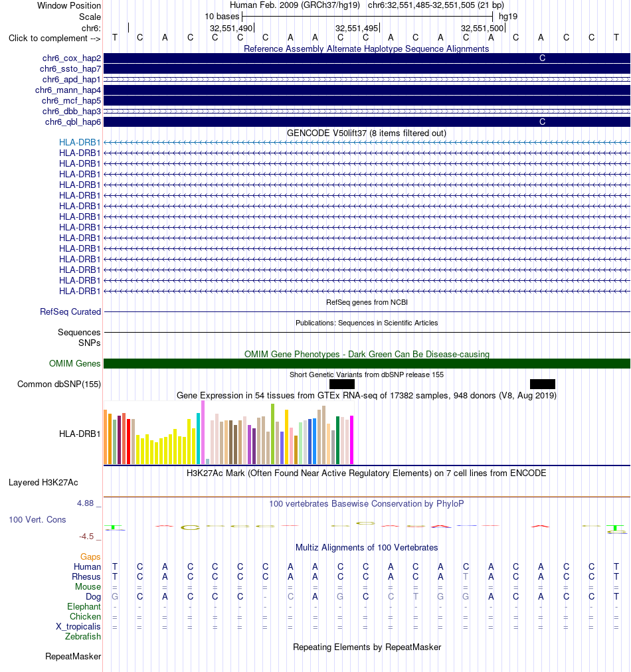Screen dimensions: 631x672
Task: Click the C mismatch in the chr6_cox_hap2 bar
Action: click(x=542, y=58)
